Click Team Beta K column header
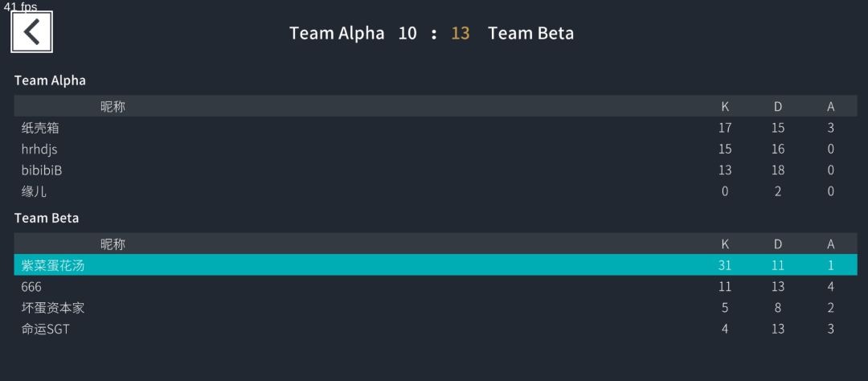The height and width of the screenshot is (381, 868). coord(725,244)
